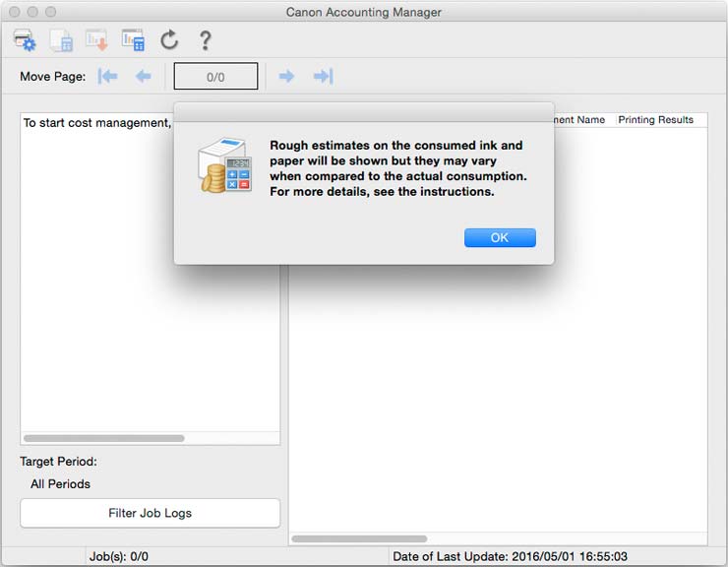The width and height of the screenshot is (728, 567).
Task: Jump to last page arrow
Action: [323, 76]
